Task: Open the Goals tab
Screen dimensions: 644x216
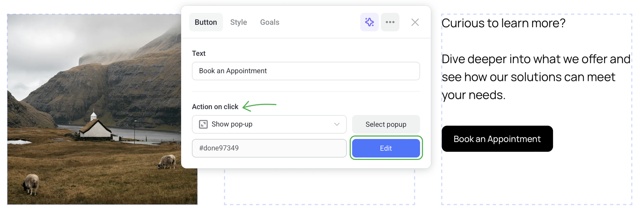Action: pyautogui.click(x=270, y=22)
